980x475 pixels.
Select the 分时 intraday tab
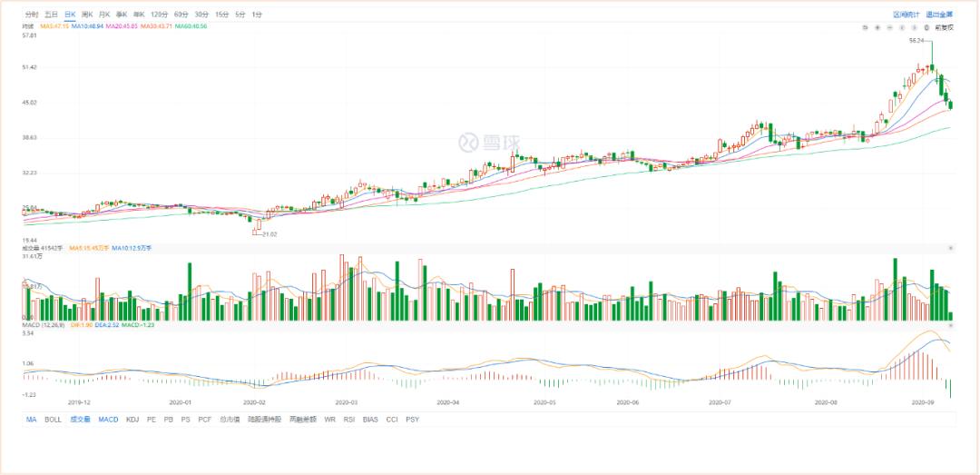tap(32, 15)
